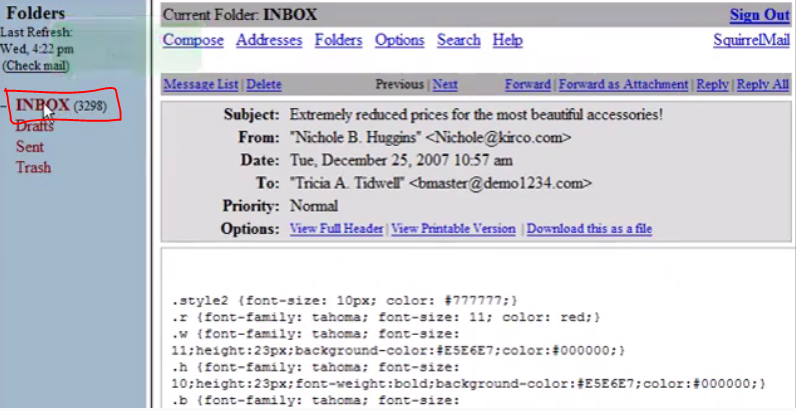The height and width of the screenshot is (411, 796).
Task: Collapse the INBOX tree with the dash
Action: coord(4,106)
